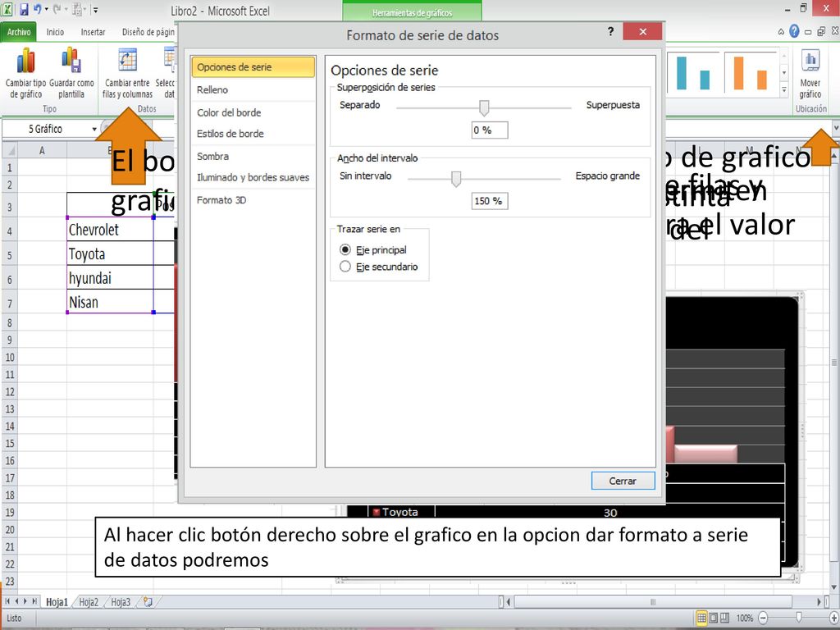Open the Insertar ribbon tab
Viewport: 840px width, 630px height.
(x=93, y=32)
